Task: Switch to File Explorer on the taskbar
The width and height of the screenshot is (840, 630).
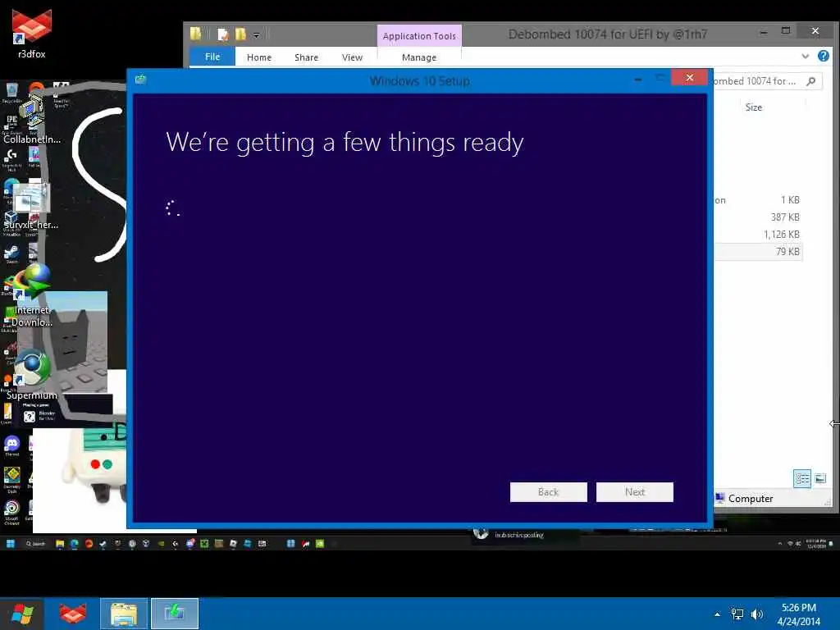Action: (x=123, y=614)
